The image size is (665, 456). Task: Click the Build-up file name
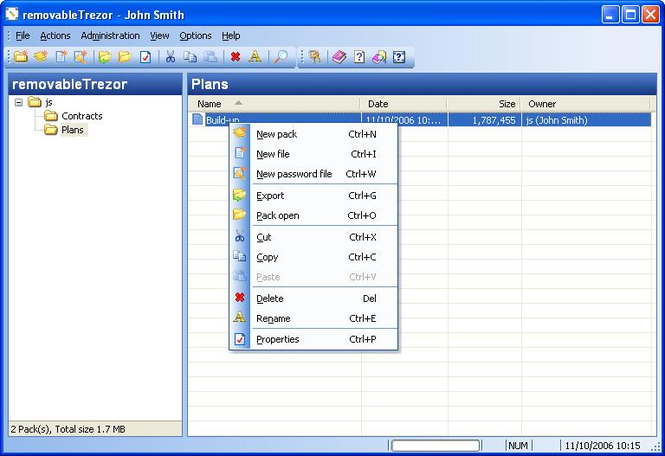click(x=222, y=120)
